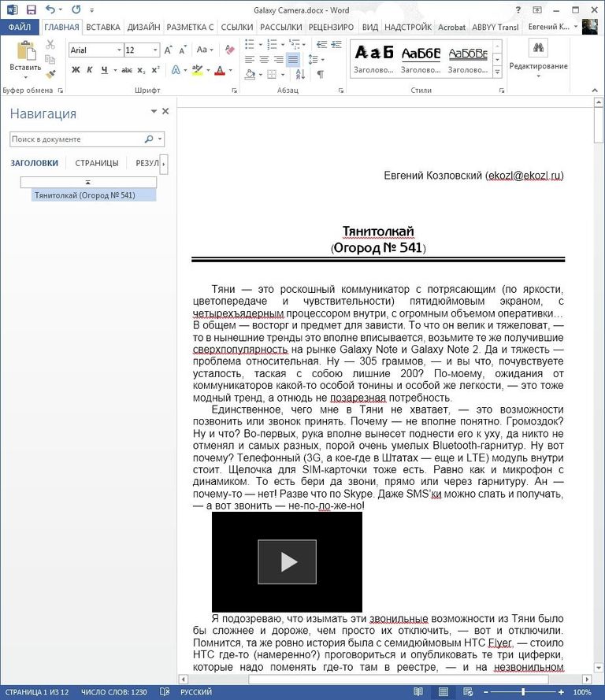Click the shading paint bucket icon
Viewport: 605px width, 700px height.
tap(250, 74)
